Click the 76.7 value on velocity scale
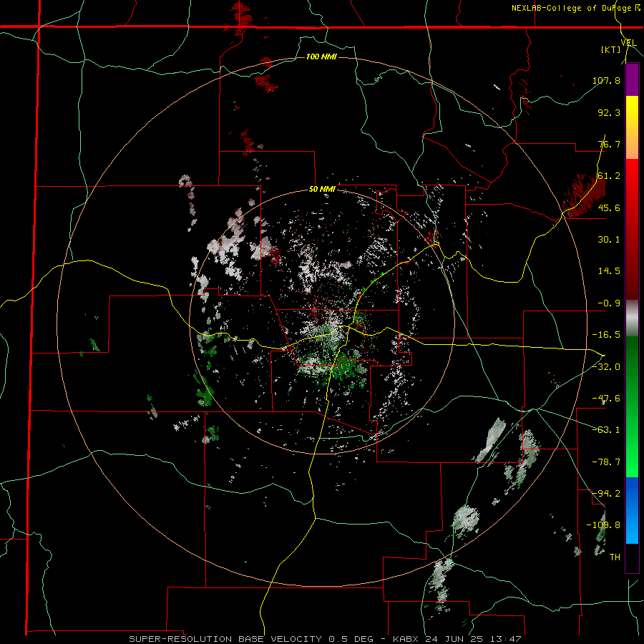The height and width of the screenshot is (644, 644). coord(609,144)
